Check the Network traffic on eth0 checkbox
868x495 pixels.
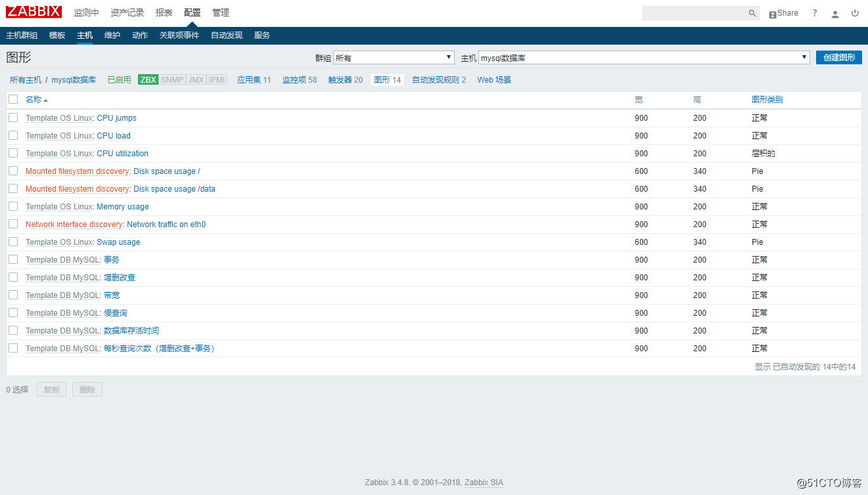(13, 224)
